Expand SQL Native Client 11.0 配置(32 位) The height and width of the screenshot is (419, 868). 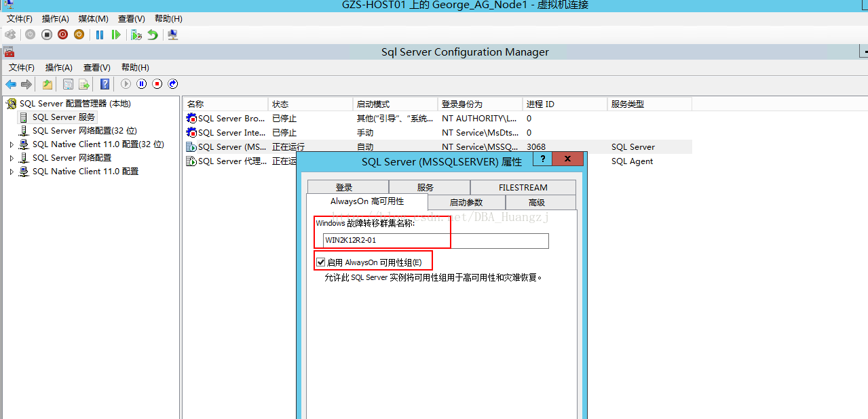point(12,144)
